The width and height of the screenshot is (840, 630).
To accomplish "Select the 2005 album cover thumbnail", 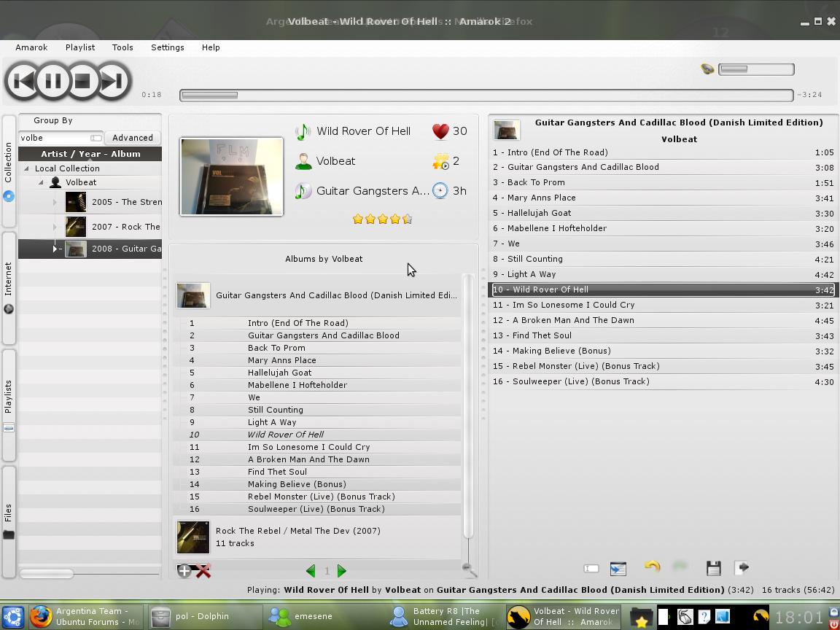I will tap(76, 202).
